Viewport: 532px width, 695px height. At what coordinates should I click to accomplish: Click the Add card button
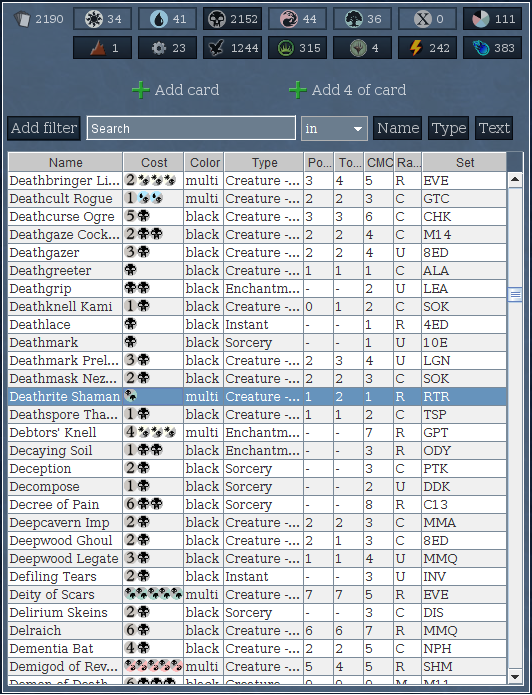[x=176, y=90]
